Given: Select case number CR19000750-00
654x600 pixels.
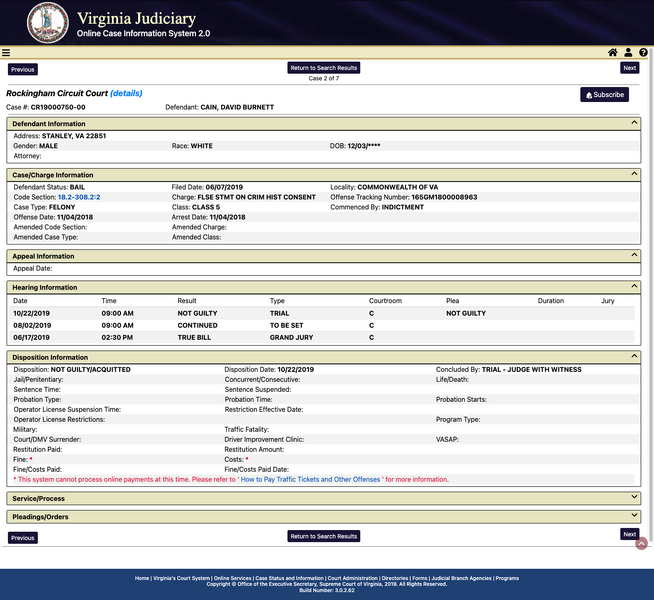Looking at the screenshot, I should (58, 107).
